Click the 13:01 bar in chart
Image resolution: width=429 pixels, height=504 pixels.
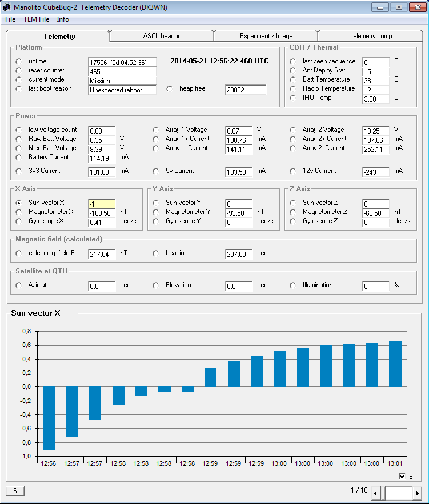click(x=395, y=364)
